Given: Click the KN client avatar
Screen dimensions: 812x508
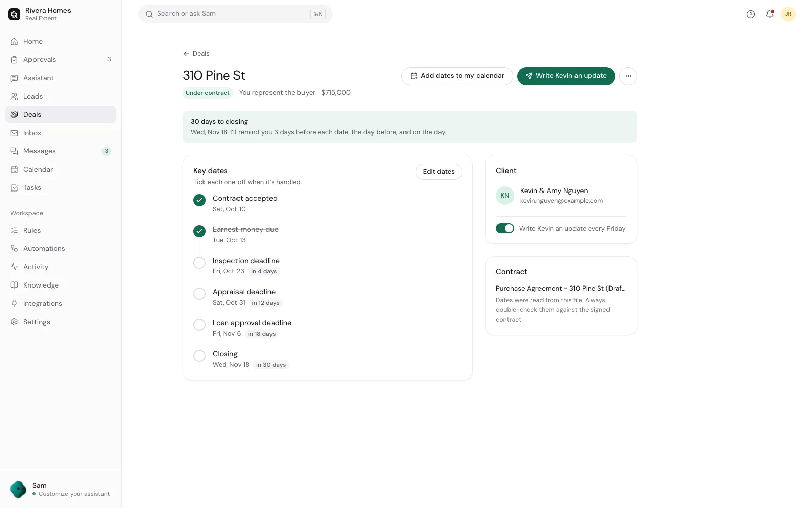Looking at the screenshot, I should tap(505, 196).
